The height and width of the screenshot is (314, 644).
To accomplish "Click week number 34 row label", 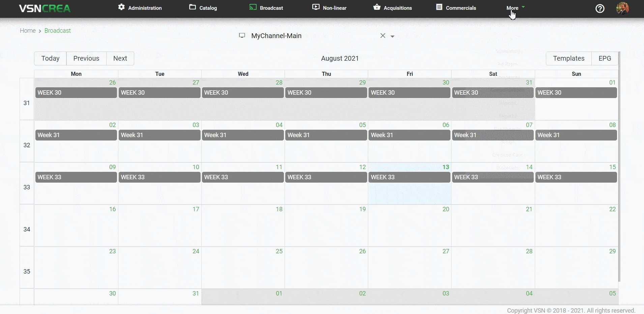I will (x=27, y=229).
